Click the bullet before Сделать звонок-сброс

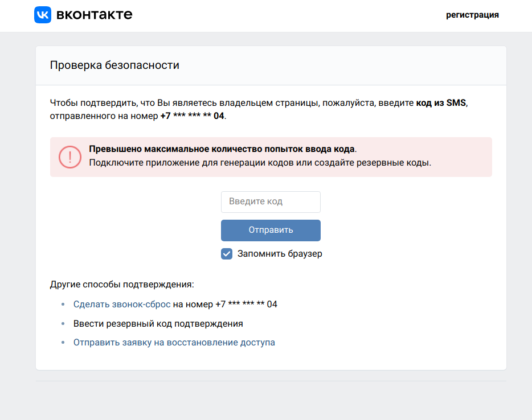[x=63, y=304]
